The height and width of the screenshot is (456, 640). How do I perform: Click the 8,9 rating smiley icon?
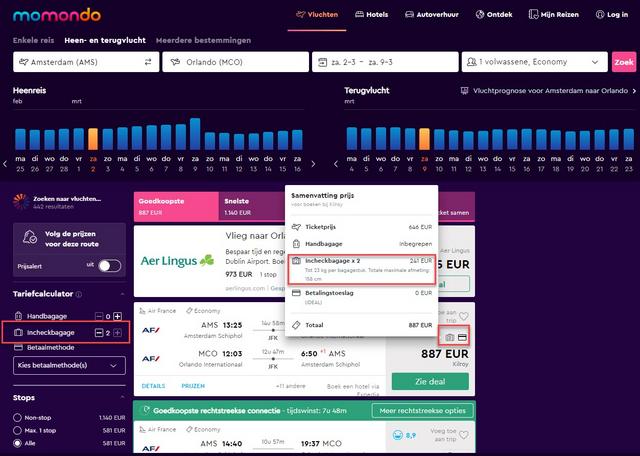(x=398, y=435)
